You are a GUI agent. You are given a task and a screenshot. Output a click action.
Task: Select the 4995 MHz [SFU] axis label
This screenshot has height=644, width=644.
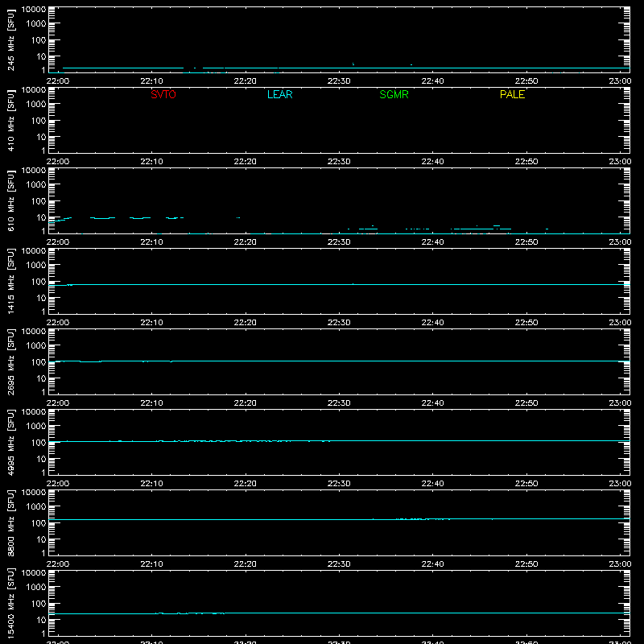point(10,443)
